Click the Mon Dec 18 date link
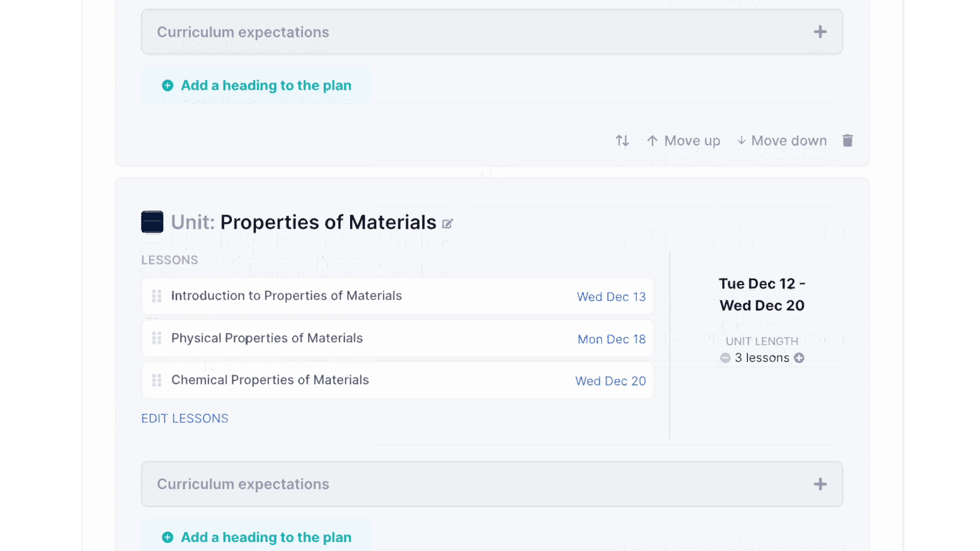The width and height of the screenshot is (980, 551). coord(611,339)
